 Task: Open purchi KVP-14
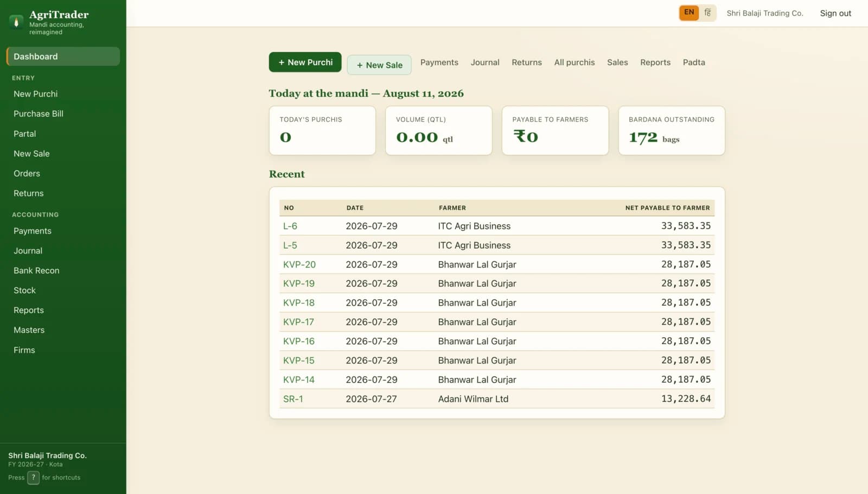click(x=299, y=379)
